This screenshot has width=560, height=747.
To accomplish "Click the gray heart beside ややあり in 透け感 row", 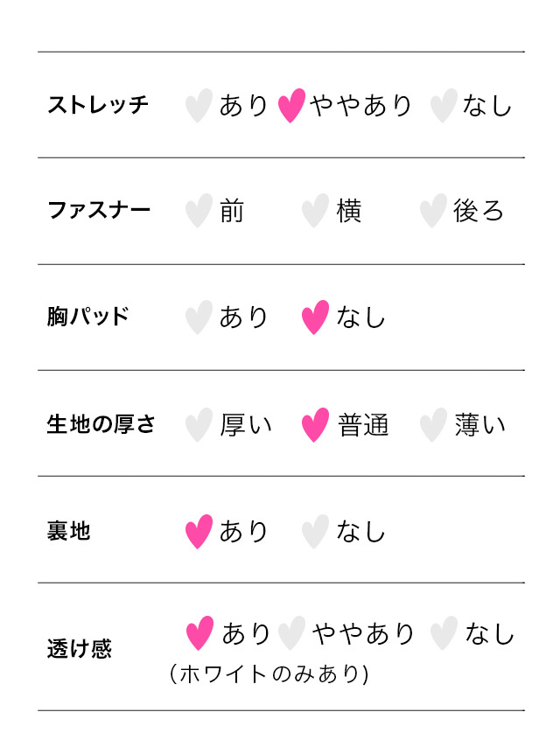I will pos(291,633).
